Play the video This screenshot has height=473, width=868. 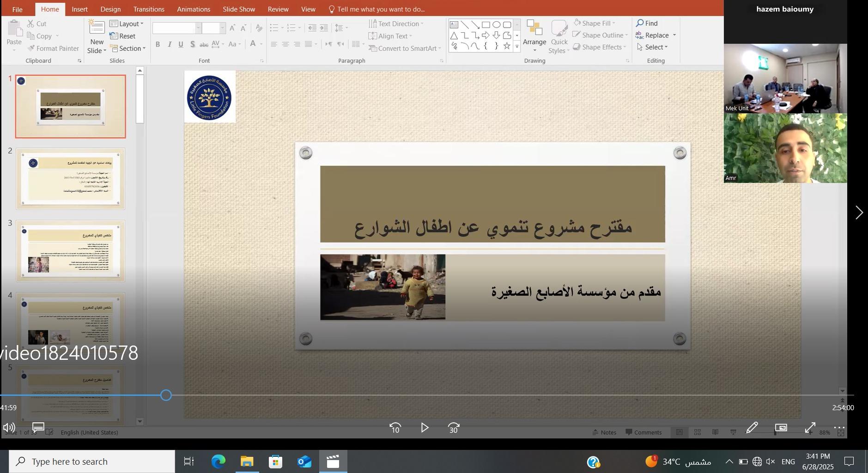click(x=425, y=428)
